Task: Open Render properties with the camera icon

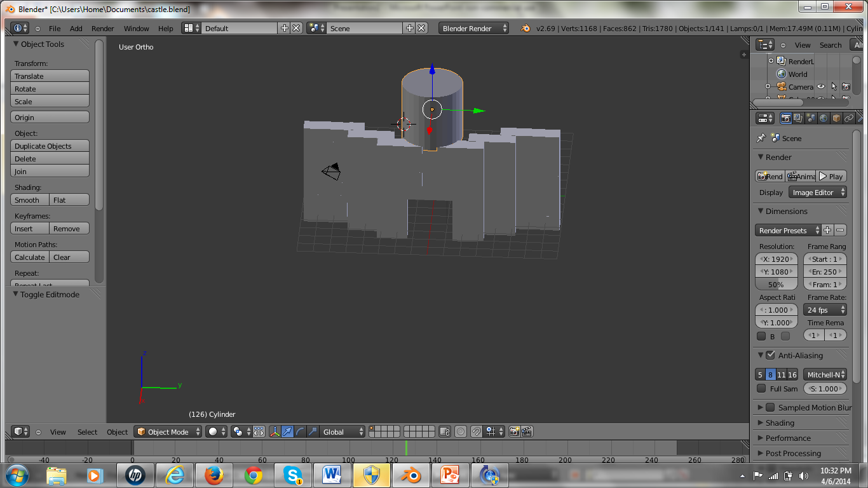Action: [x=785, y=119]
